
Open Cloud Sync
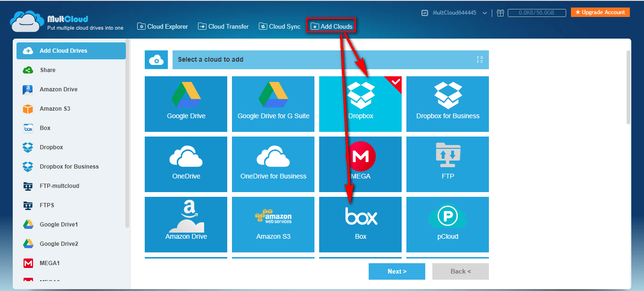(x=280, y=26)
